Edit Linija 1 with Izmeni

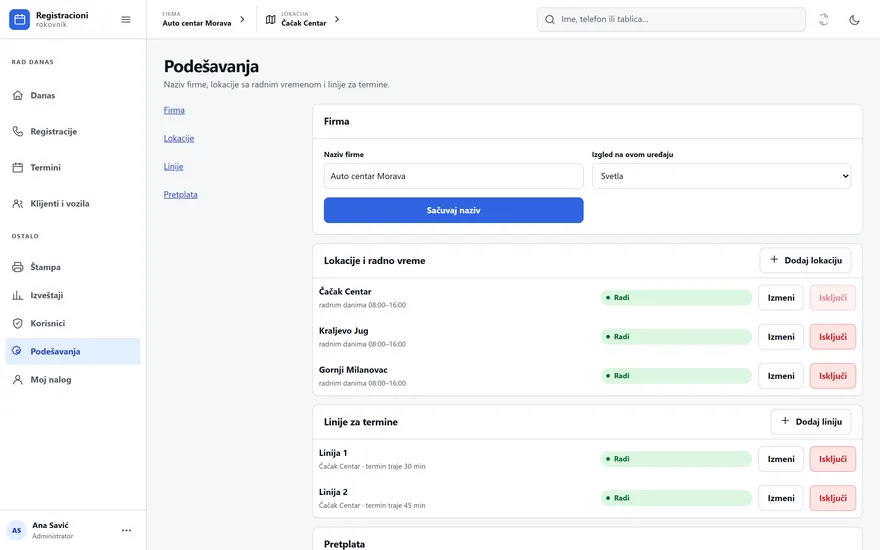pos(781,459)
